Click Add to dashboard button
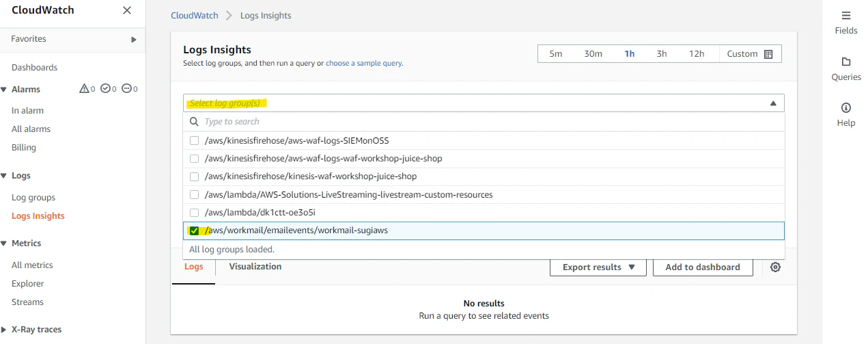868x344 pixels. [703, 267]
